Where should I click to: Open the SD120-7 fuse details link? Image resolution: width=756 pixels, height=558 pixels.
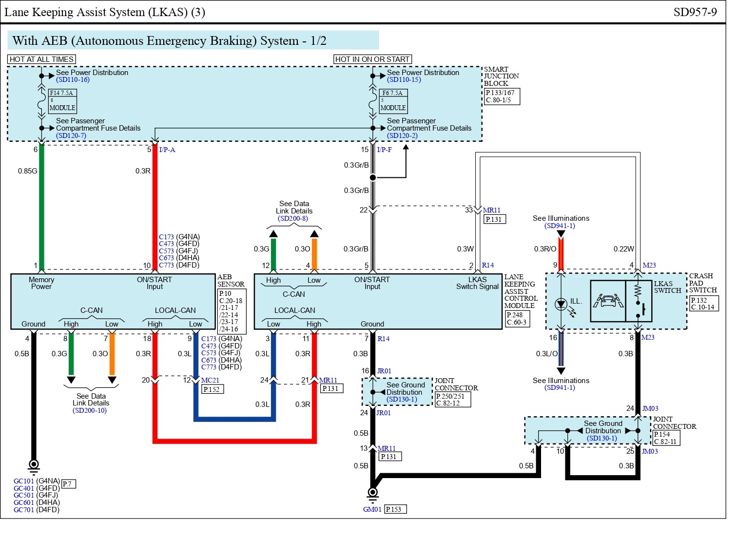[71, 136]
